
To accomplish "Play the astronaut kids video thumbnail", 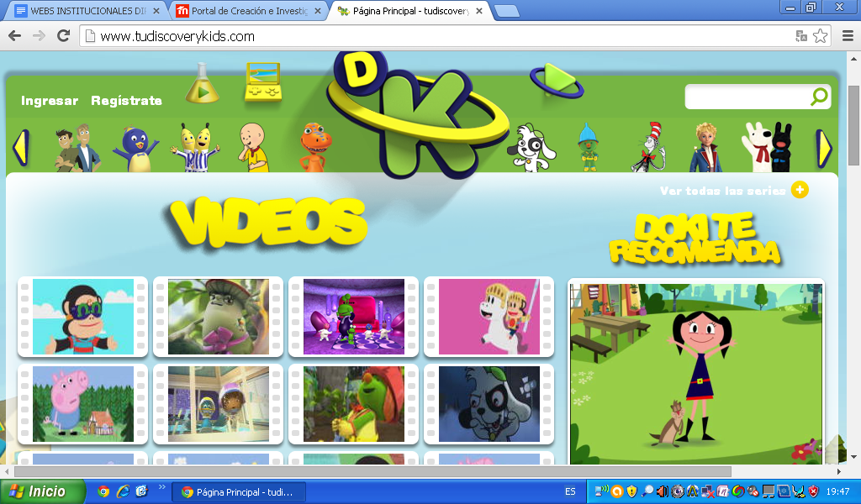I will [218, 404].
